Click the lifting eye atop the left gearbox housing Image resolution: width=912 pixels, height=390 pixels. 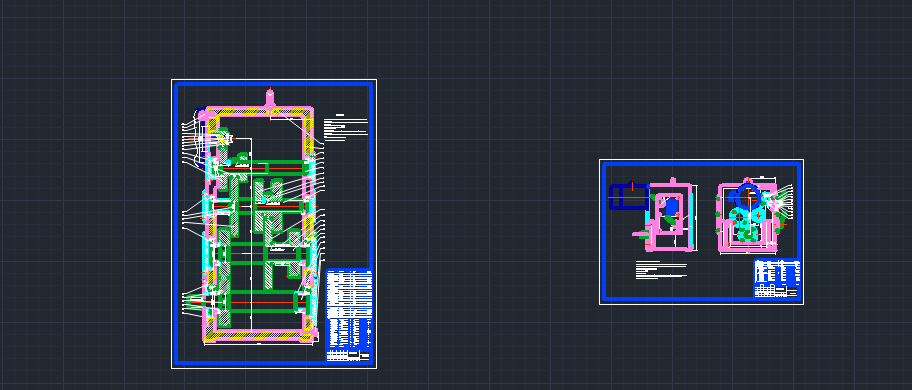[x=270, y=98]
